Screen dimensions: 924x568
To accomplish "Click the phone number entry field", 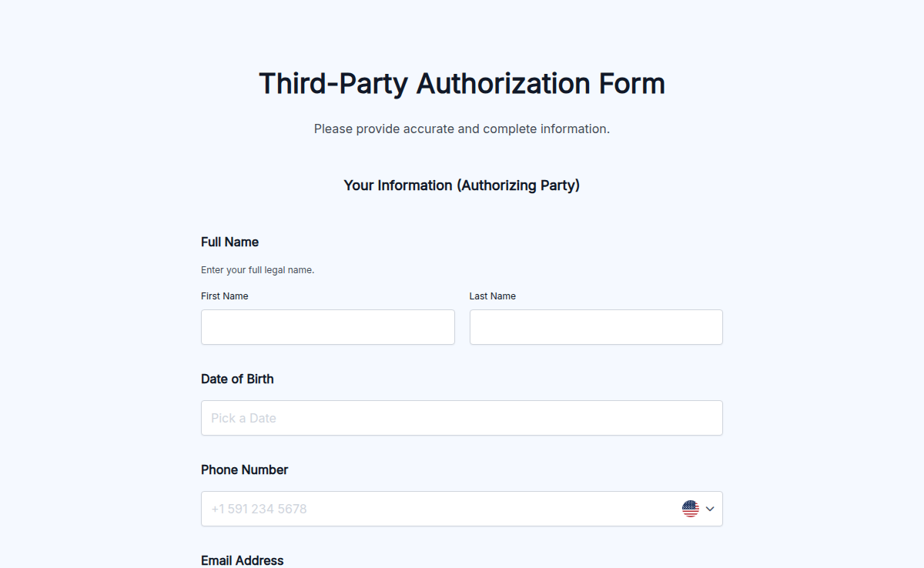I will coord(431,509).
